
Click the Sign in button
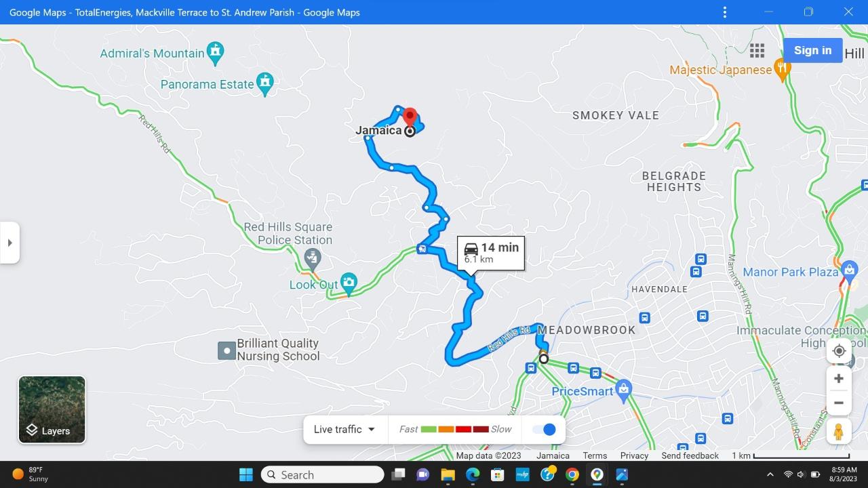(x=812, y=50)
